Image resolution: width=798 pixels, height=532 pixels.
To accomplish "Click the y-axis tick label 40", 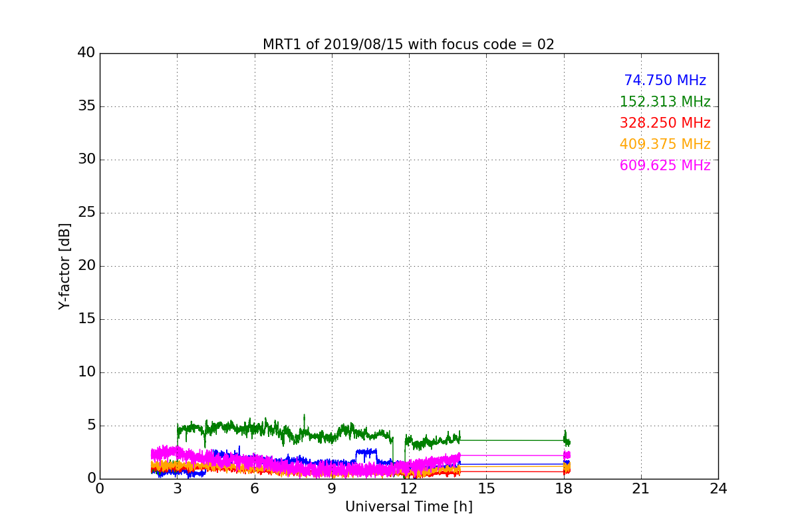I will [x=86, y=53].
